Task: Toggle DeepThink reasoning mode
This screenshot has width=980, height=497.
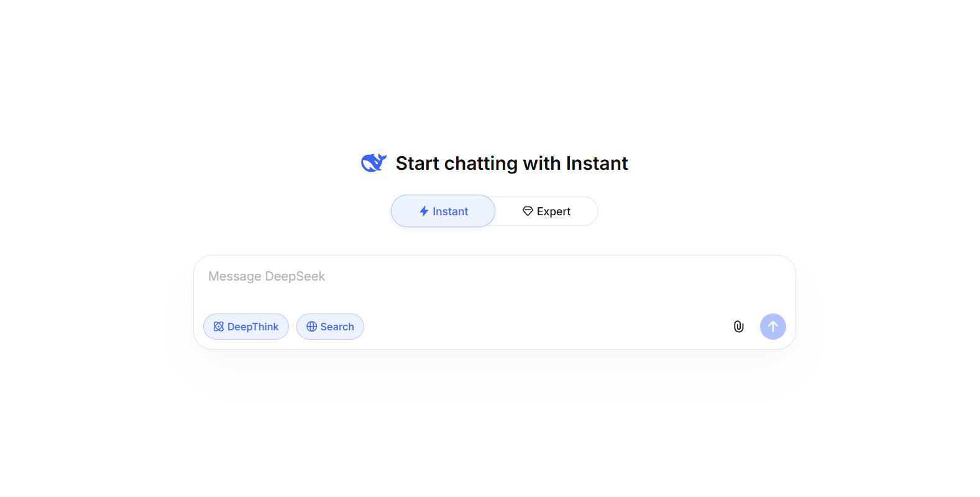Action: (x=246, y=327)
